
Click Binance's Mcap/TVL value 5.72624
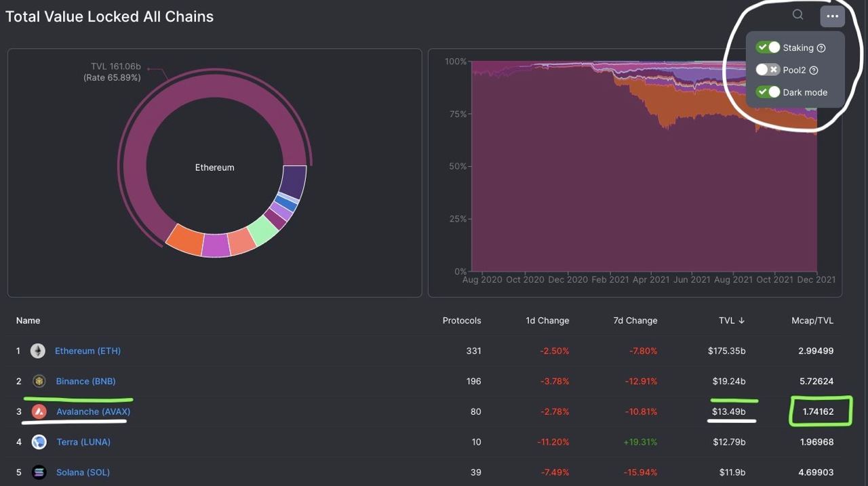816,381
